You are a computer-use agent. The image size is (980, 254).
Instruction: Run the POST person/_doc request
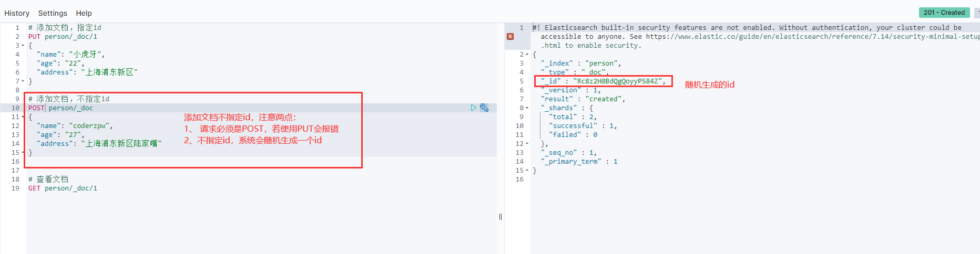[x=473, y=108]
